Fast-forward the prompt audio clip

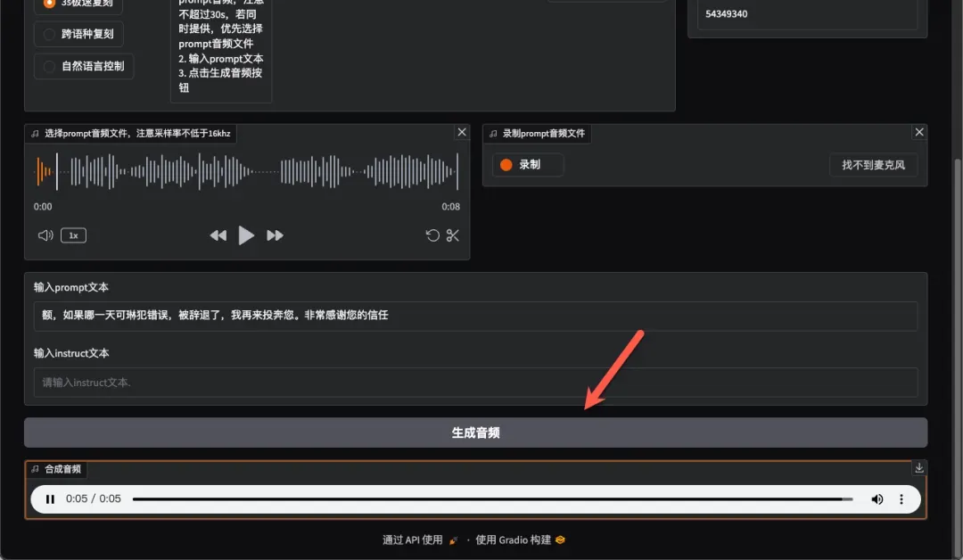275,235
